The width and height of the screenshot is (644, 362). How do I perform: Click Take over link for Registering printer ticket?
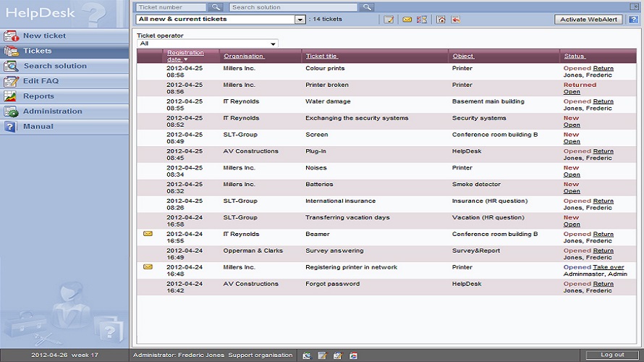(609, 267)
